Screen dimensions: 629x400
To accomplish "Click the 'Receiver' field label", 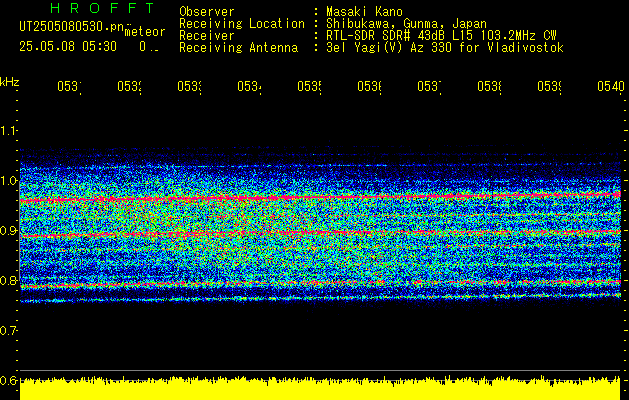I will (x=207, y=36).
